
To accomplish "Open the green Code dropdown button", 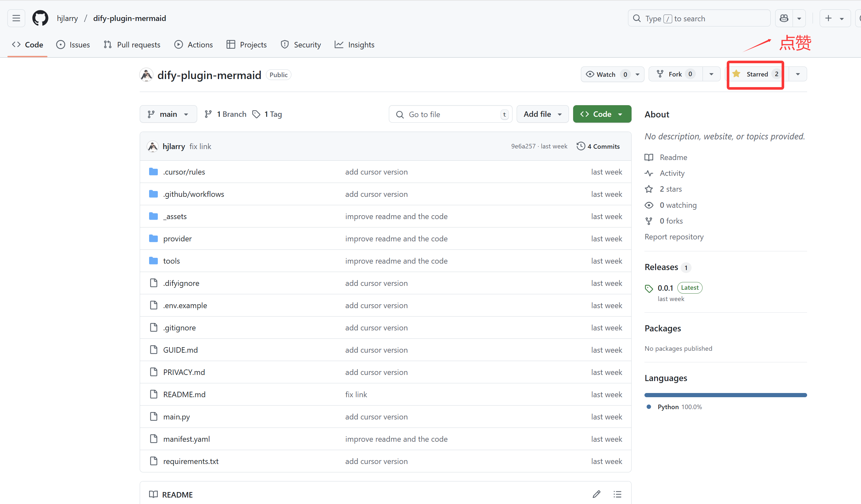I will [602, 114].
